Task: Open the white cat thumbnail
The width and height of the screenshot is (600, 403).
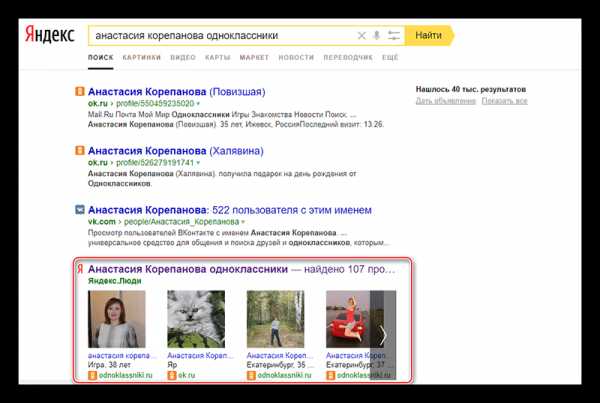Action: (x=196, y=319)
